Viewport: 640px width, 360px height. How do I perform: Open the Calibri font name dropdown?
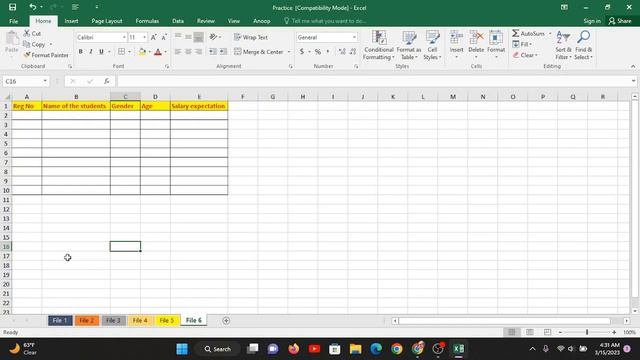124,37
